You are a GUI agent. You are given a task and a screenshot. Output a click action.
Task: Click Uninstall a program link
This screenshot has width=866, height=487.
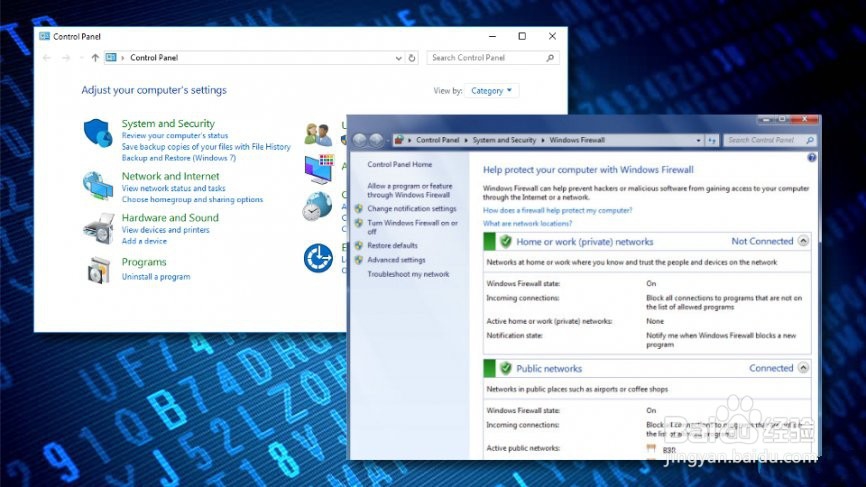[156, 277]
